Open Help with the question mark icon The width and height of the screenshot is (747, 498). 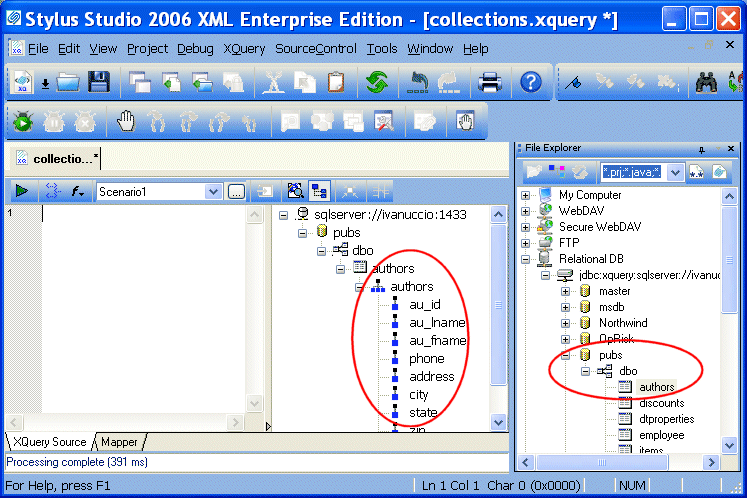pyautogui.click(x=532, y=82)
